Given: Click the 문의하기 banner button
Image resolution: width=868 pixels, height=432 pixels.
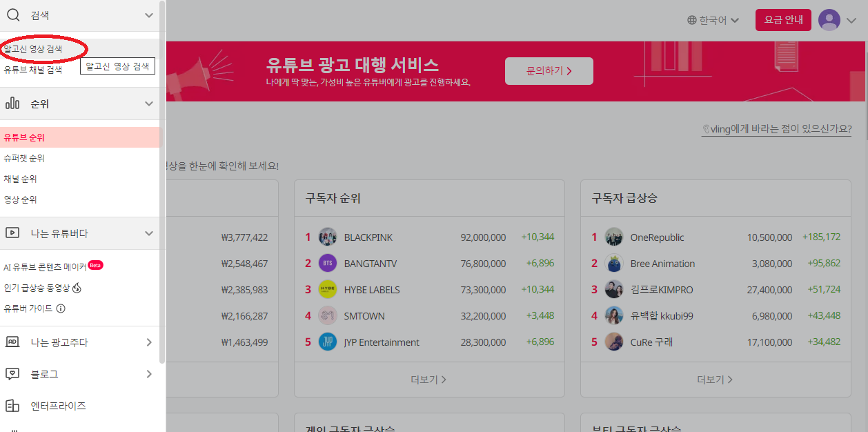Looking at the screenshot, I should pos(549,71).
